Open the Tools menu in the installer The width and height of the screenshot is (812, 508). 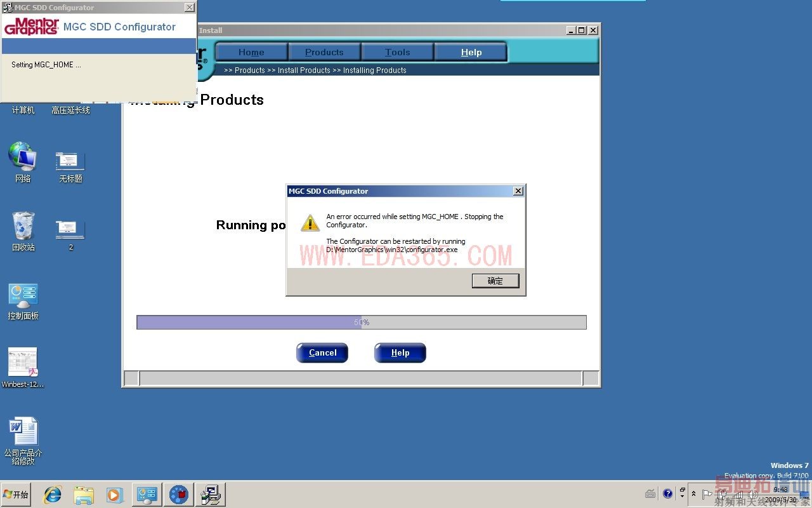click(397, 52)
